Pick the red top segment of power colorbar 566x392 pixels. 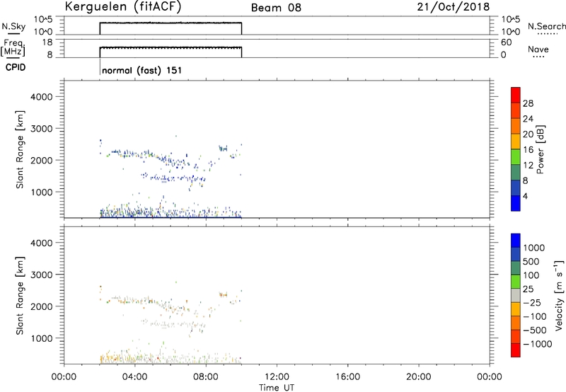(516, 95)
